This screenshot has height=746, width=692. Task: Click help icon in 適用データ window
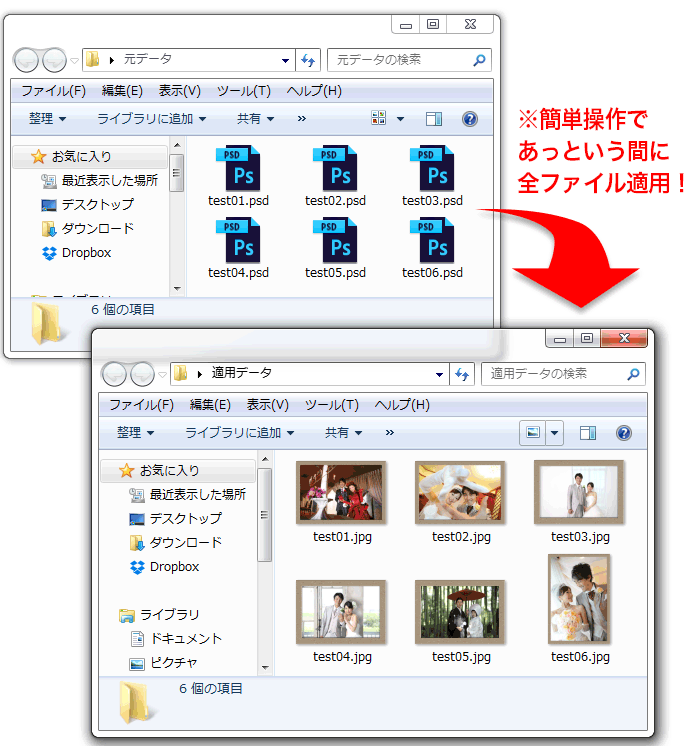click(x=623, y=432)
